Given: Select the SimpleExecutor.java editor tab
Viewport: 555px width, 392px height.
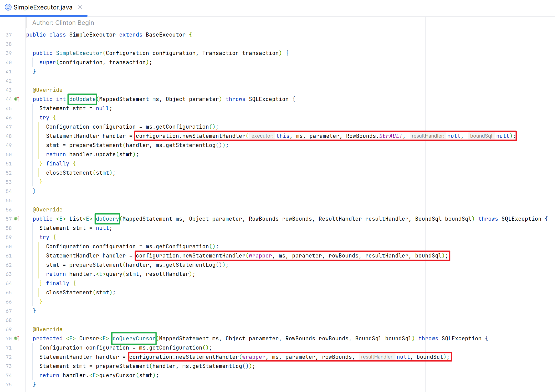Looking at the screenshot, I should point(43,7).
